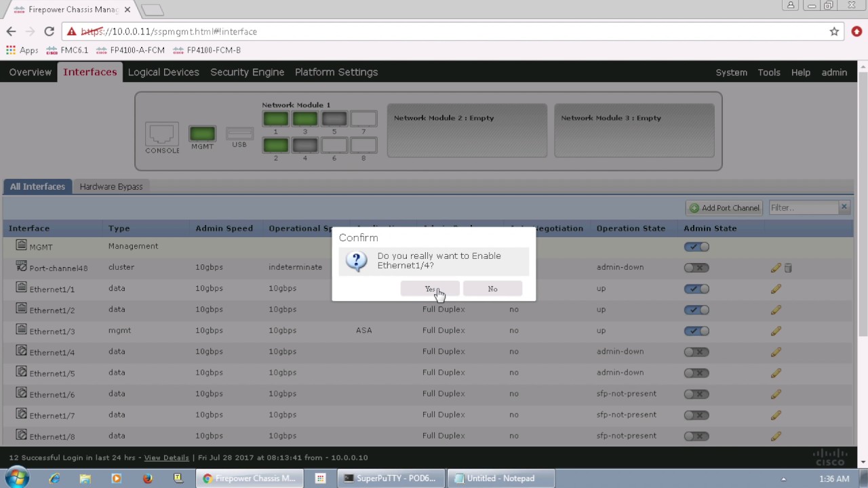Viewport: 868px width, 488px height.
Task: Open FP4100-FCM-B bookmark
Action: pos(207,50)
